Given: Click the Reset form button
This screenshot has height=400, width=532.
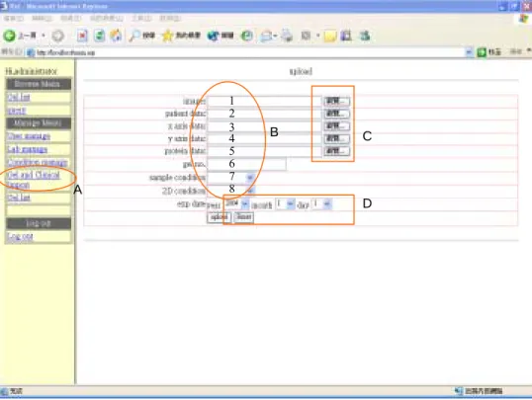Looking at the screenshot, I should [x=243, y=217].
